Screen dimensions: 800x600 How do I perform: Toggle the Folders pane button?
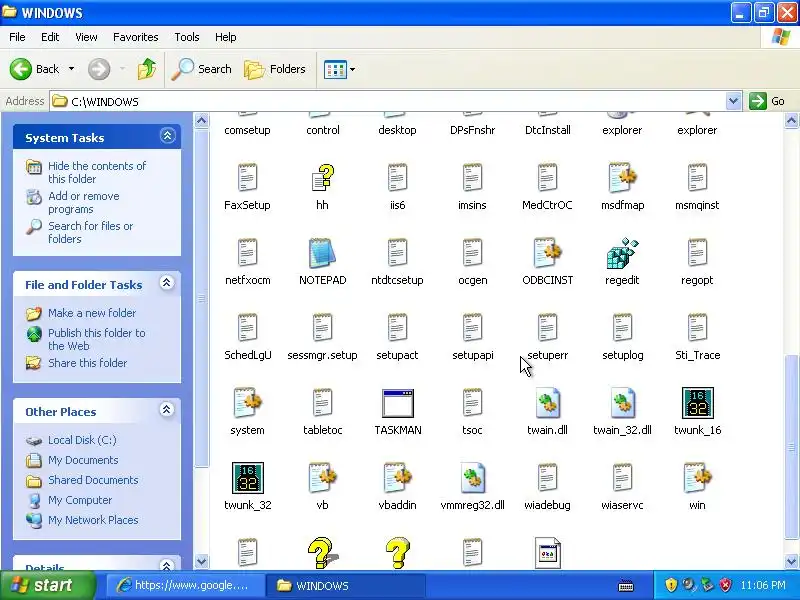(x=275, y=69)
